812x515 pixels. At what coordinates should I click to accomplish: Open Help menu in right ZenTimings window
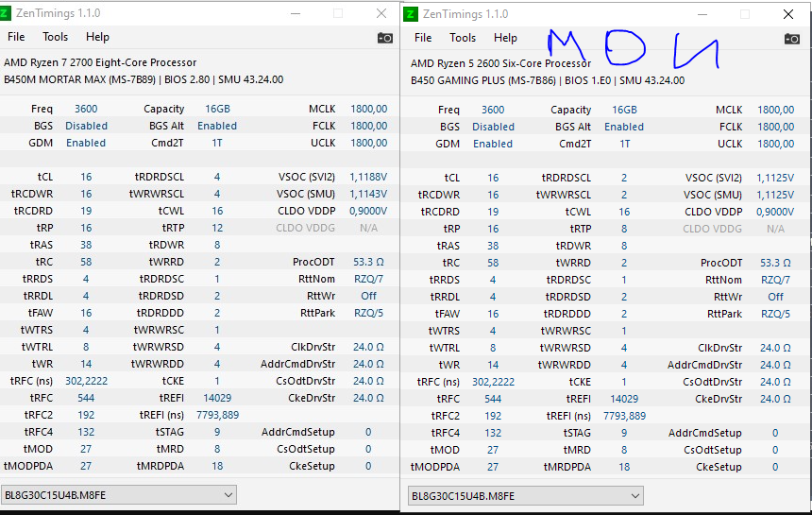coord(505,38)
